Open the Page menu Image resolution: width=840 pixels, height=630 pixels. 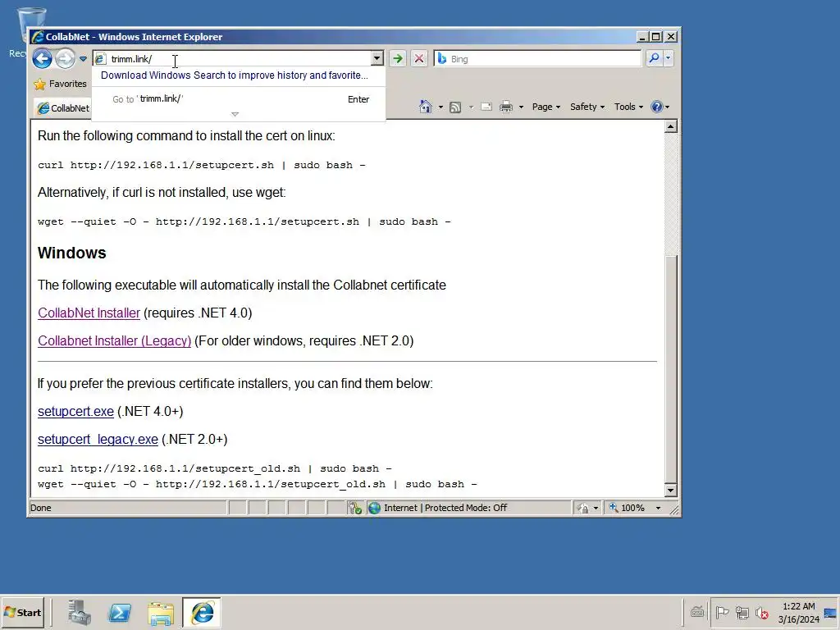pos(546,107)
